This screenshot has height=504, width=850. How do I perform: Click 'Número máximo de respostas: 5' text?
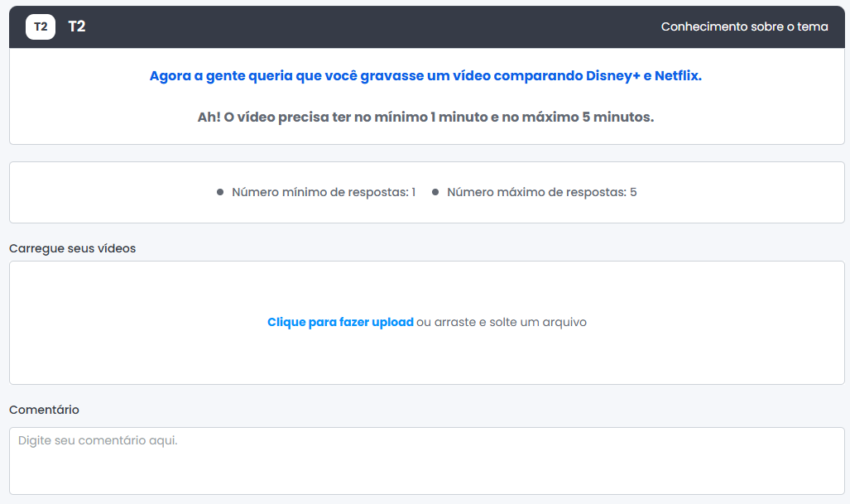pos(542,192)
